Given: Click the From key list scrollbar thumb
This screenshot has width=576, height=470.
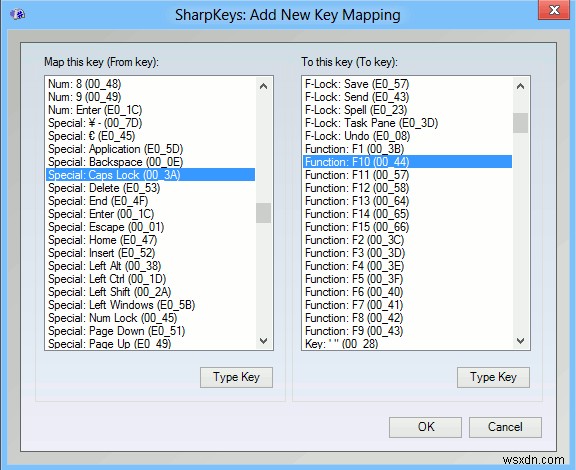Looking at the screenshot, I should point(263,213).
